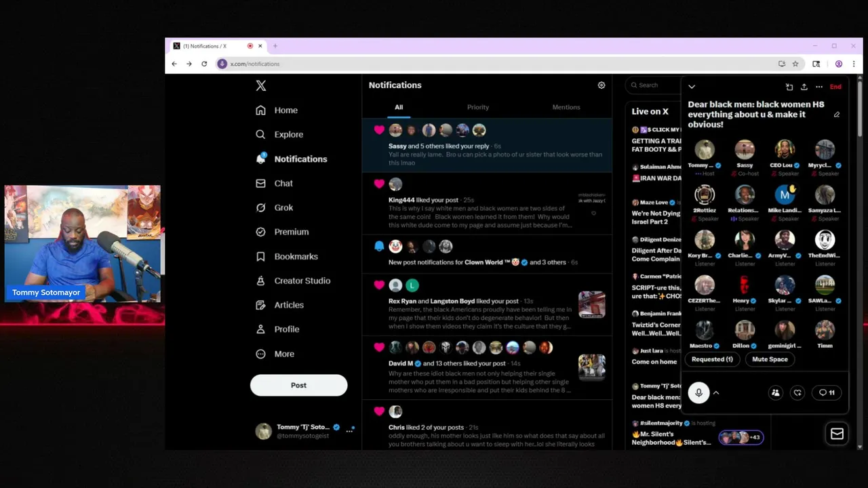Image resolution: width=868 pixels, height=488 pixels.
Task: Open Space comments showing 11
Action: click(x=827, y=392)
